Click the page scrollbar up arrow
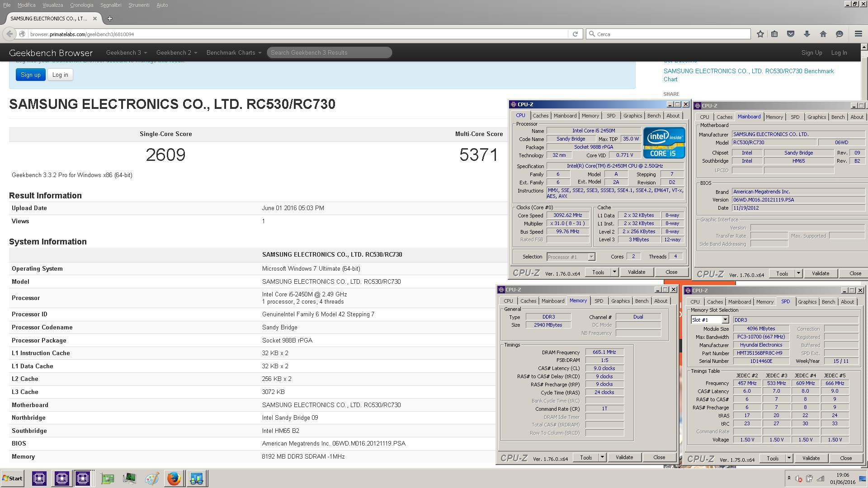Screen dimensions: 868x488 [864, 47]
